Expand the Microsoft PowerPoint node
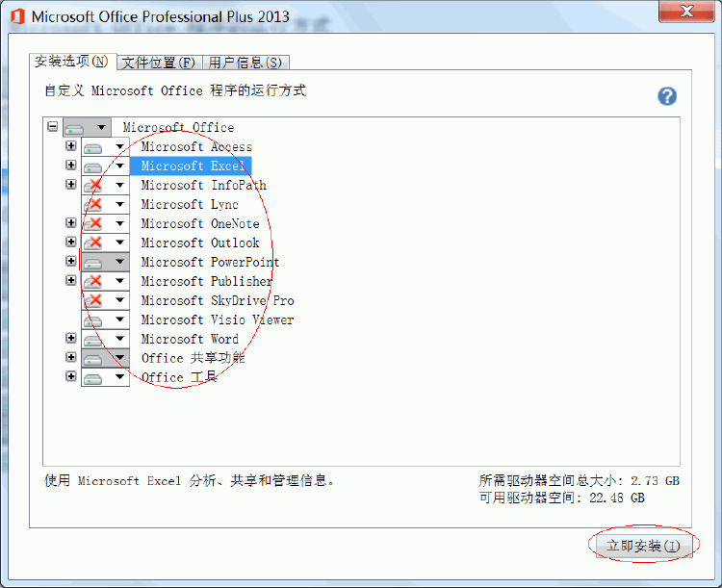The height and width of the screenshot is (588, 722). click(71, 262)
